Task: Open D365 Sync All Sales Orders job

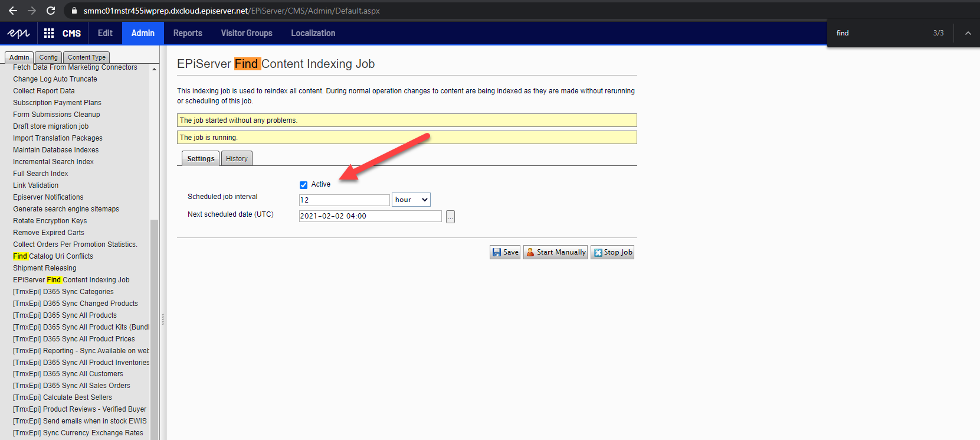Action: click(71, 386)
